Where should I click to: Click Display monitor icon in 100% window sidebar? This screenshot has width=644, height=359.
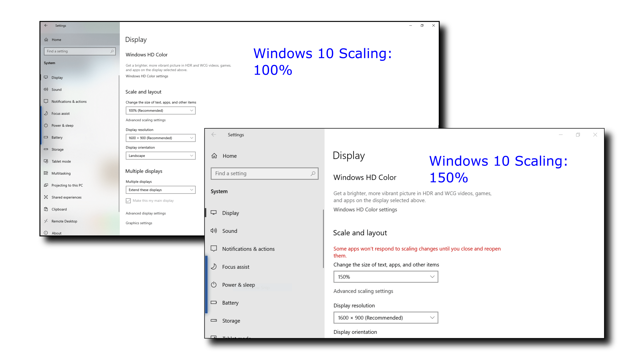tap(46, 77)
